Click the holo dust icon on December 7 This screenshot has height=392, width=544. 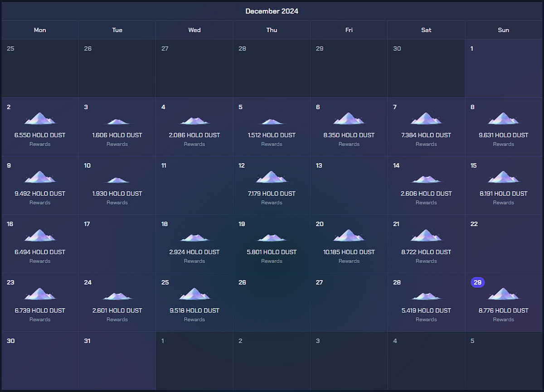[426, 118]
